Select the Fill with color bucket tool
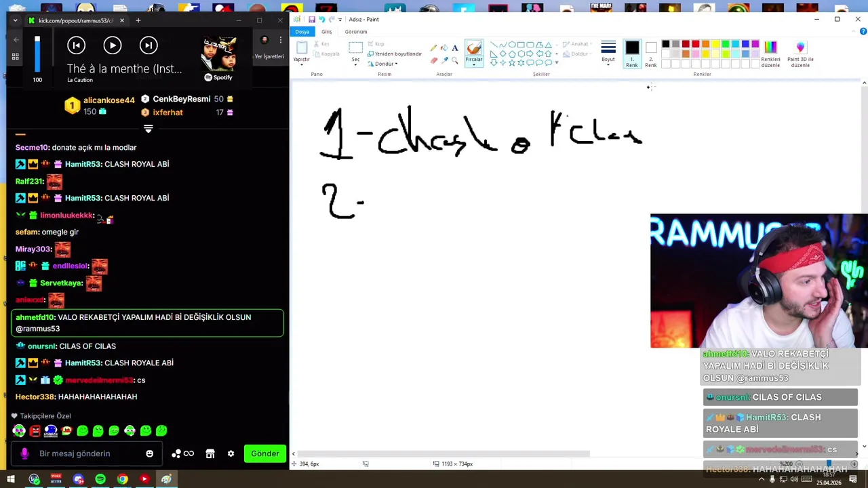The width and height of the screenshot is (868, 488). point(444,48)
